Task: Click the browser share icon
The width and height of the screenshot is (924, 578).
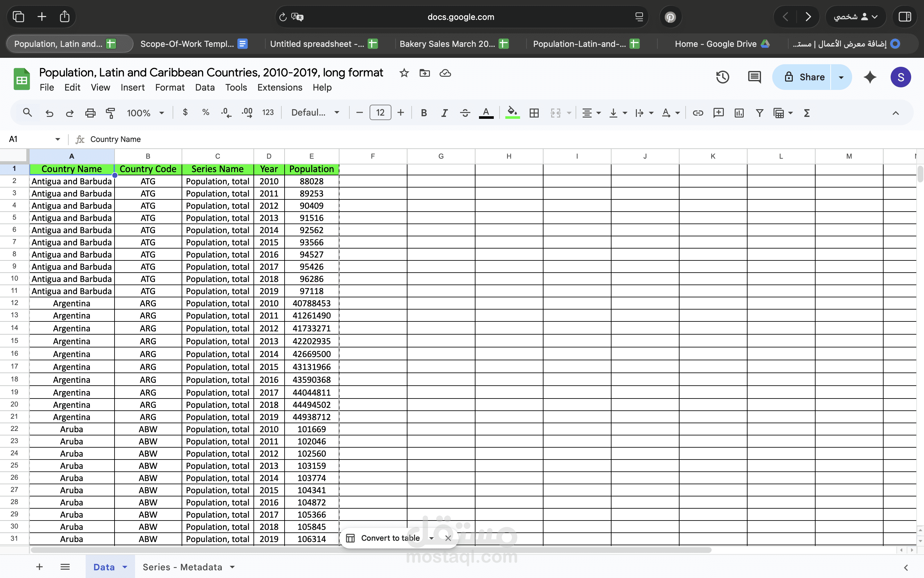Action: coord(64,16)
